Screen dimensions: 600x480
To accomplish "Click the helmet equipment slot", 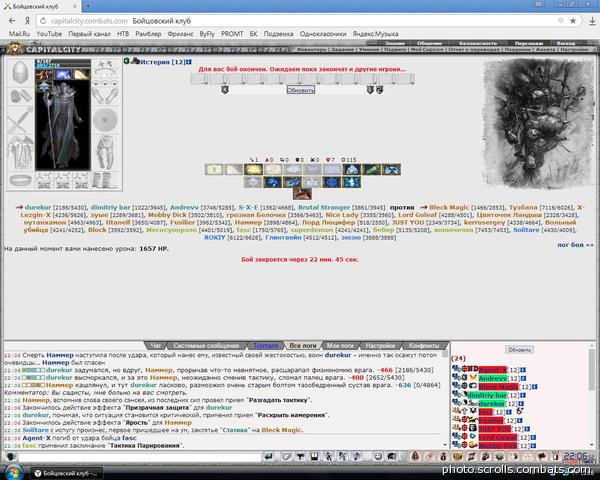I will click(20, 72).
